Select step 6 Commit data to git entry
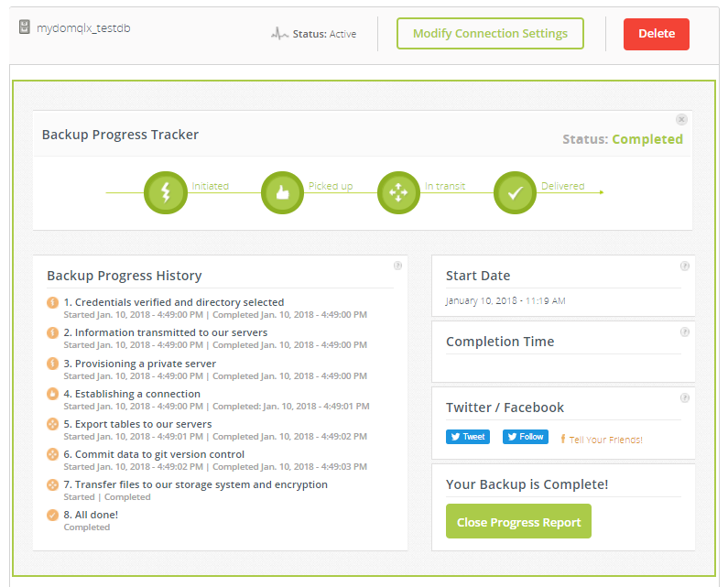Image resolution: width=728 pixels, height=587 pixels. tap(159, 454)
